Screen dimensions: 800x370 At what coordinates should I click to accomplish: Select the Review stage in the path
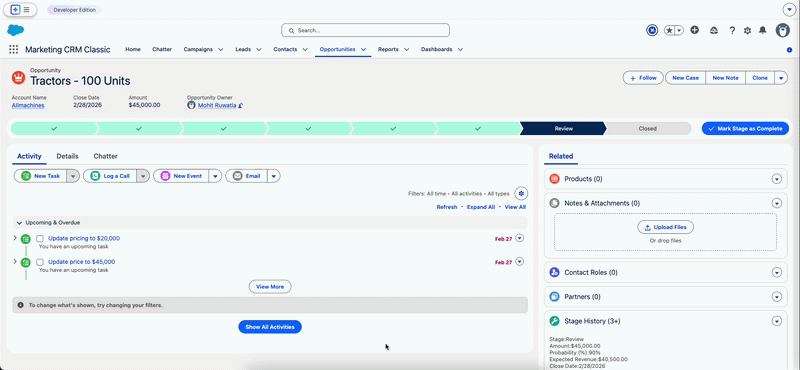coord(563,129)
